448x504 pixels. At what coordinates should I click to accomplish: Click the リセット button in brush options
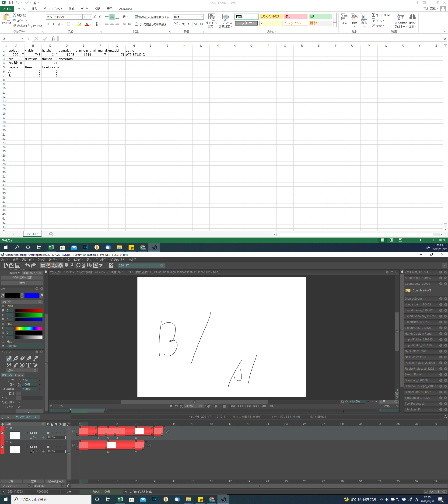pos(29,411)
